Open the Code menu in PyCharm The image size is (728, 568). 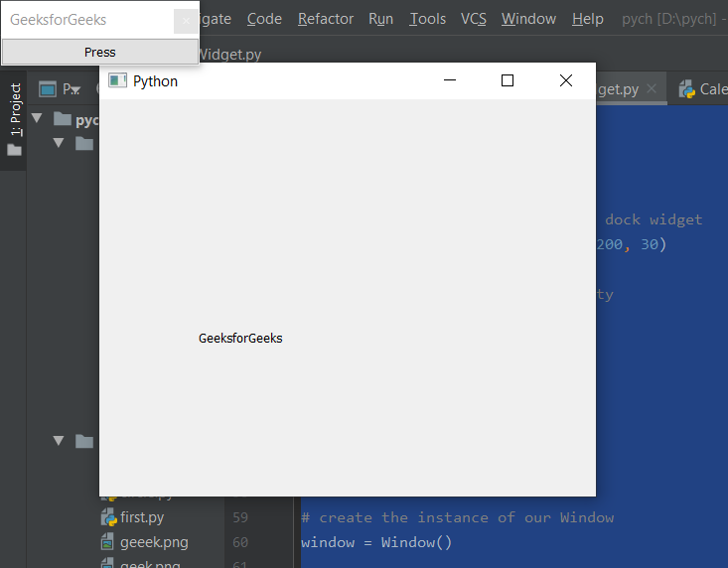(x=264, y=19)
